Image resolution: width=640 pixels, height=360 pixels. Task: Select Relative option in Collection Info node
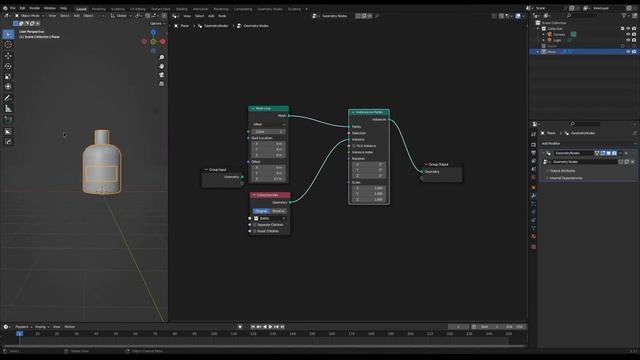tap(279, 211)
